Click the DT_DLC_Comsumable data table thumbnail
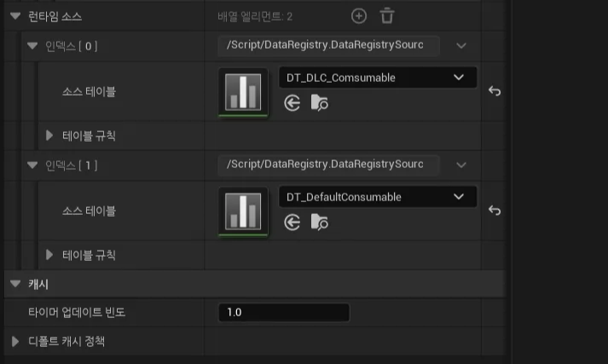Screen dimensions: 608x364 point(243,92)
